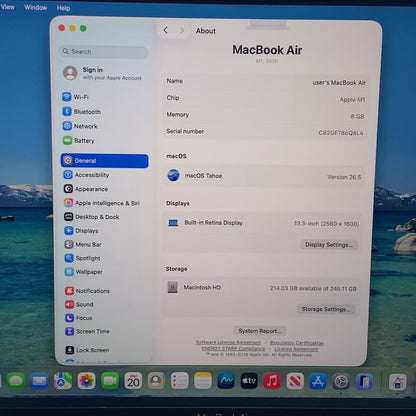
Task: Sign in with your Apple Account
Action: tap(102, 73)
